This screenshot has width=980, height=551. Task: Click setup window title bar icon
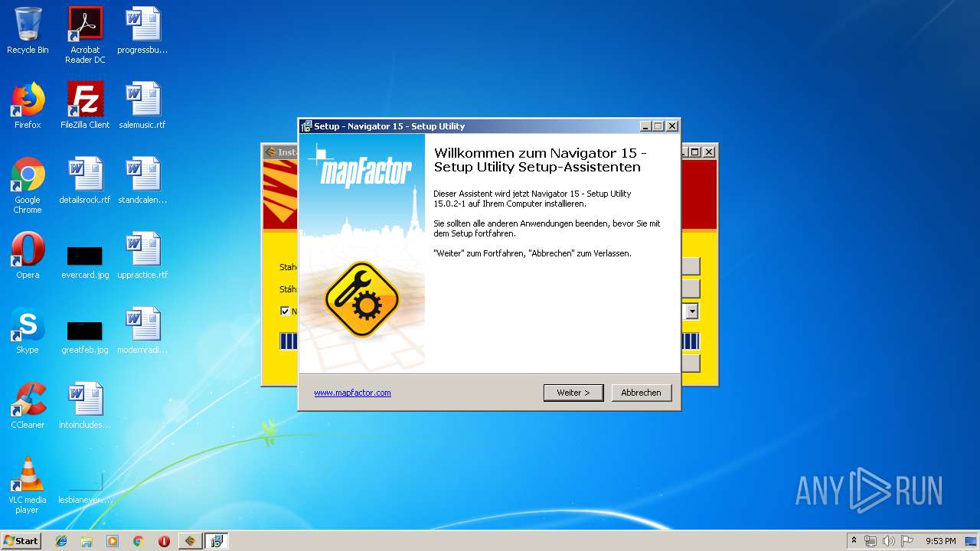(x=306, y=126)
